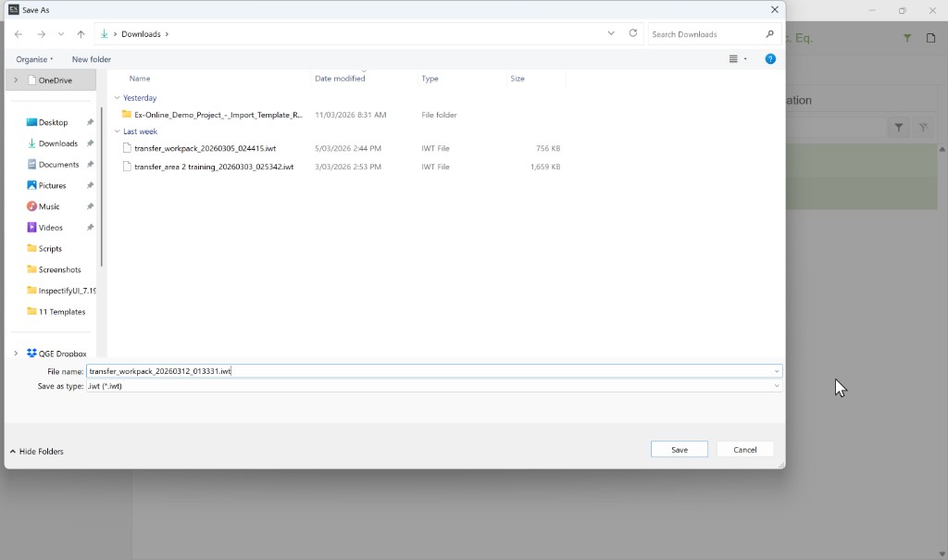Expand the OneDrive tree node

[x=17, y=80]
